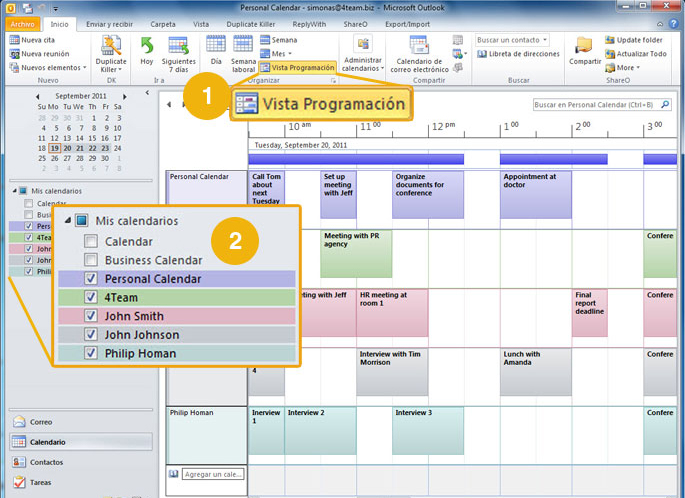
Task: Click Calendario de correo electrónico
Action: point(419,55)
